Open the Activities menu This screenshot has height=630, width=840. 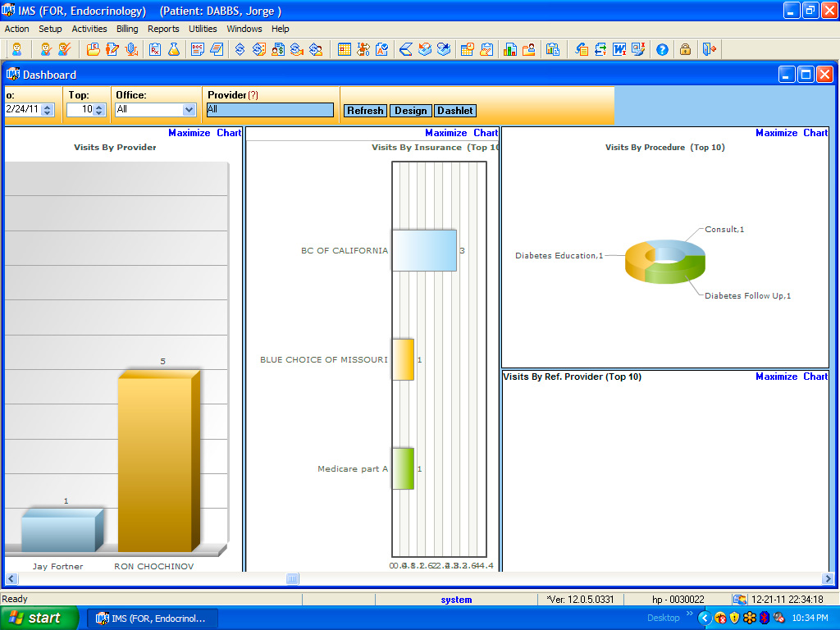89,29
